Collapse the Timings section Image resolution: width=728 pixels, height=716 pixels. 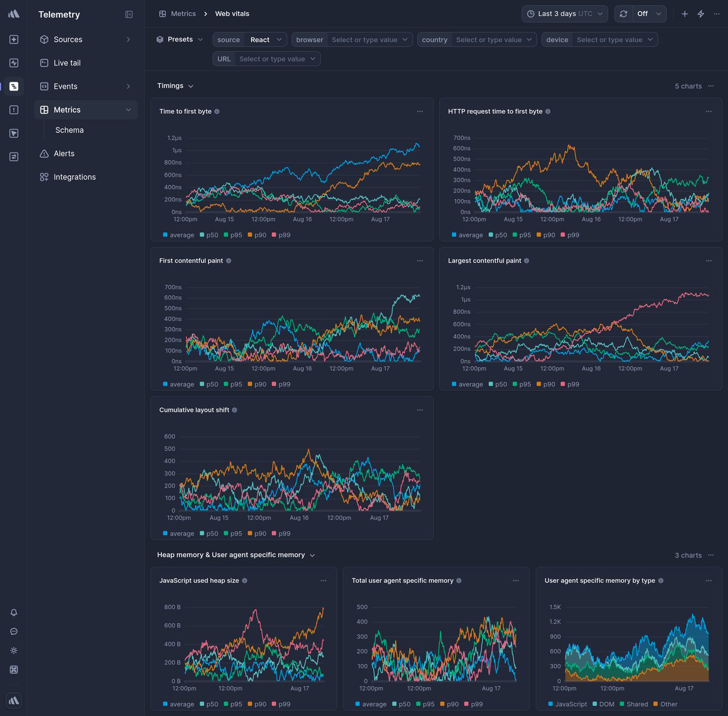tap(175, 86)
